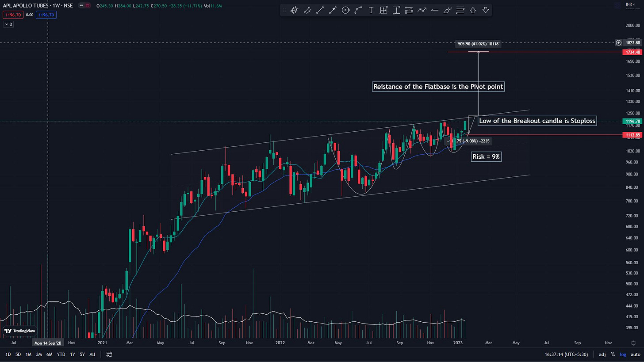Select the arrow line drawing tool
Image resolution: width=644 pixels, height=362 pixels.
point(333,10)
